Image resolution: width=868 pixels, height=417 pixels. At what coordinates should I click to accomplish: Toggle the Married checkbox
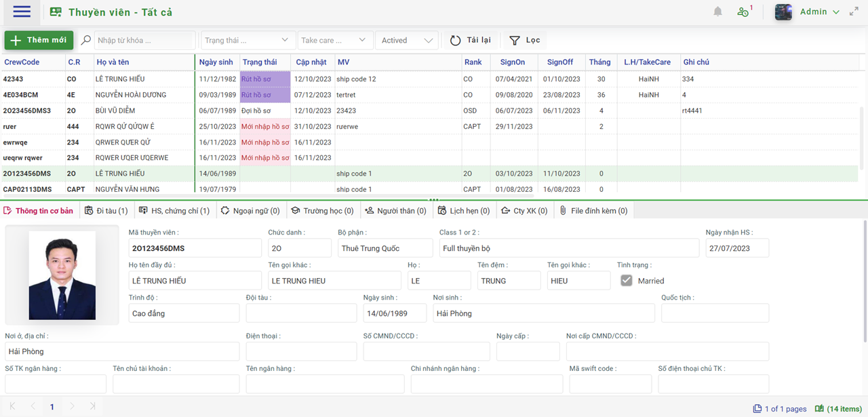click(x=627, y=281)
